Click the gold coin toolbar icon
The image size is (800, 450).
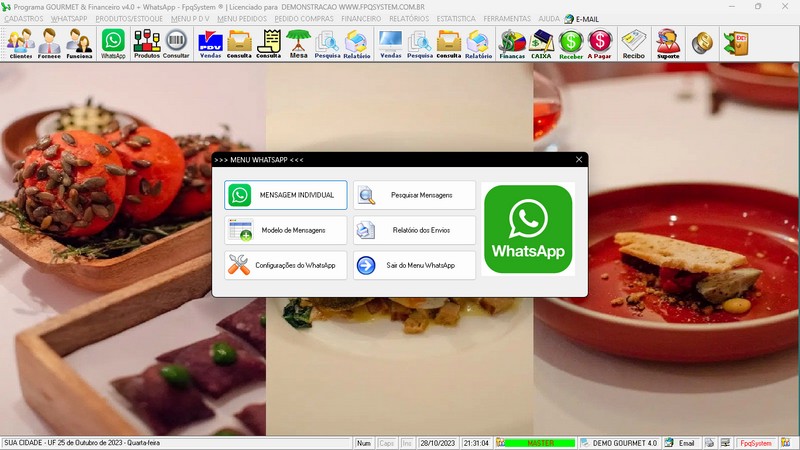click(x=702, y=43)
